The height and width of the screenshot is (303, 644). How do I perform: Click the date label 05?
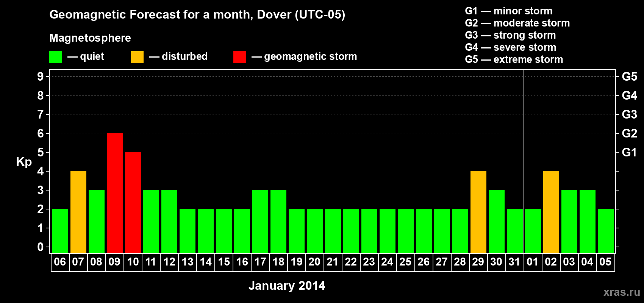605,262
